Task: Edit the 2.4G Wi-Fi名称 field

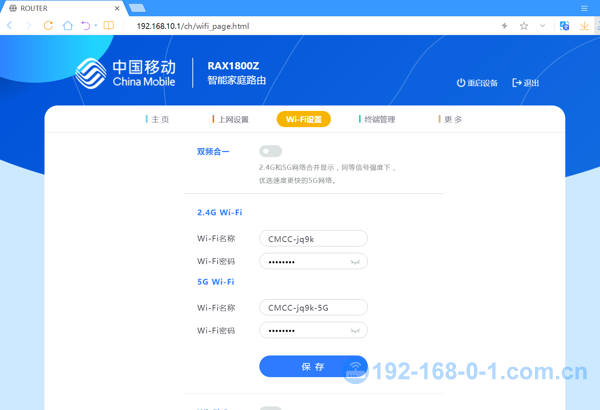Action: coord(313,239)
